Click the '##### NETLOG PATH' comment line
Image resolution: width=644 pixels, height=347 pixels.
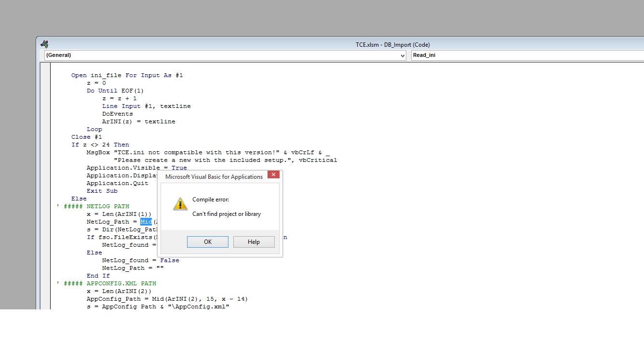point(93,206)
